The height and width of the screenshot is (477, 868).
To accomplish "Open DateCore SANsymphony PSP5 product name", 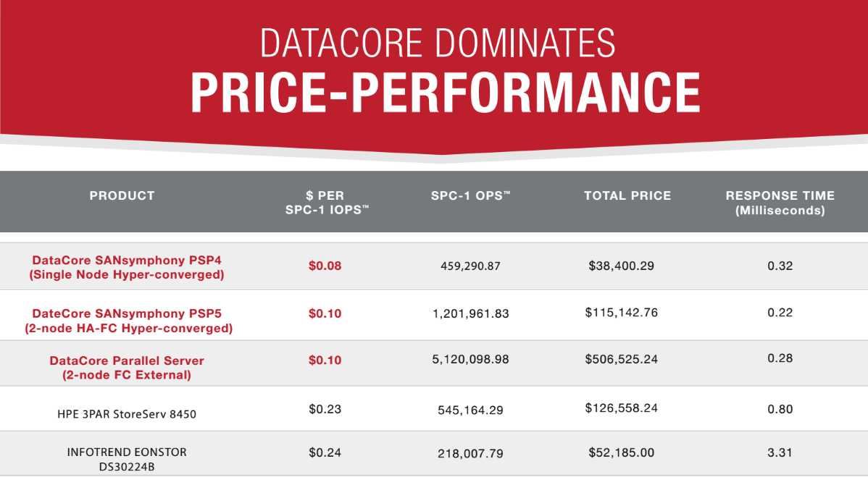I will pyautogui.click(x=128, y=321).
